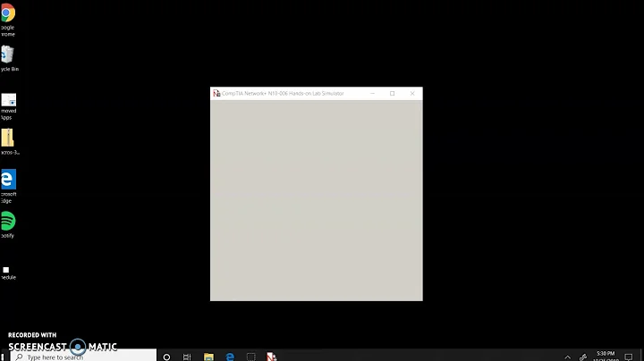Screen dimensions: 644x361
Task: Launch Microsoft Edge from desktop shortcut
Action: tap(8, 186)
